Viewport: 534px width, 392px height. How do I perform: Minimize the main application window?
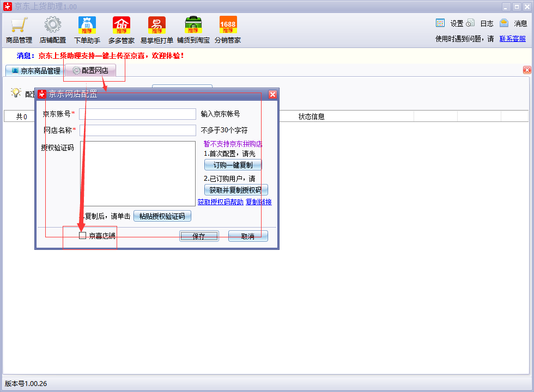[506, 7]
